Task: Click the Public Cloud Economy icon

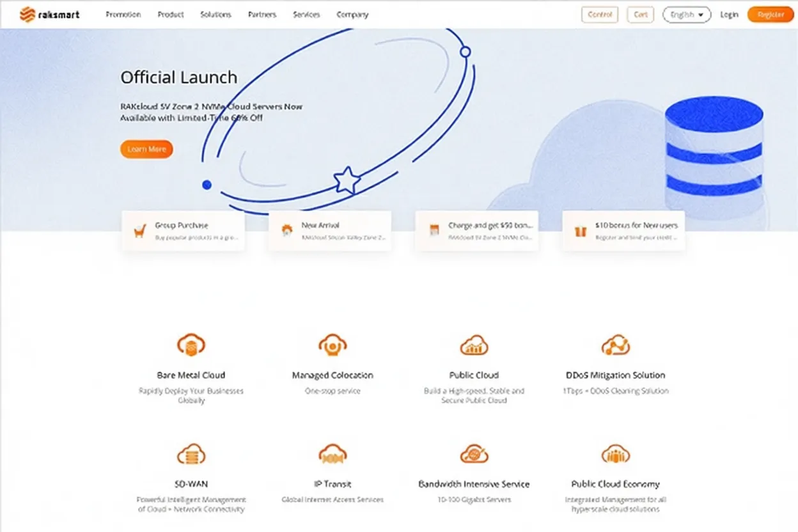Action: [615, 455]
